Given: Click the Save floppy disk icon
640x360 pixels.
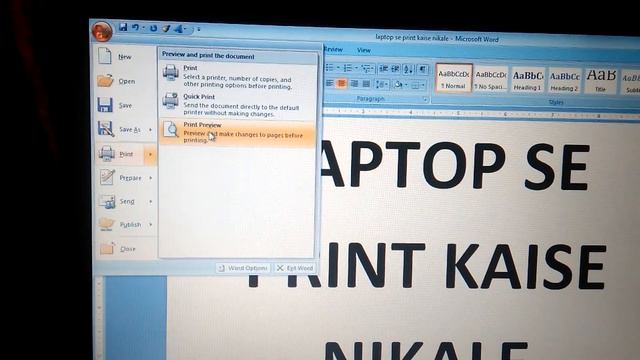Looking at the screenshot, I should [105, 105].
